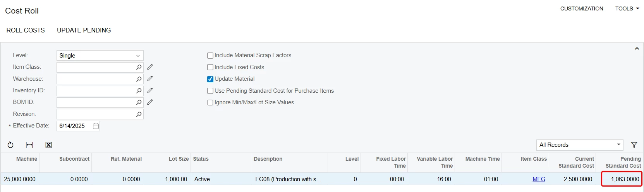The height and width of the screenshot is (192, 644).
Task: Tick Ignore Min/Max/Lot Size Values checkbox
Action: 210,103
